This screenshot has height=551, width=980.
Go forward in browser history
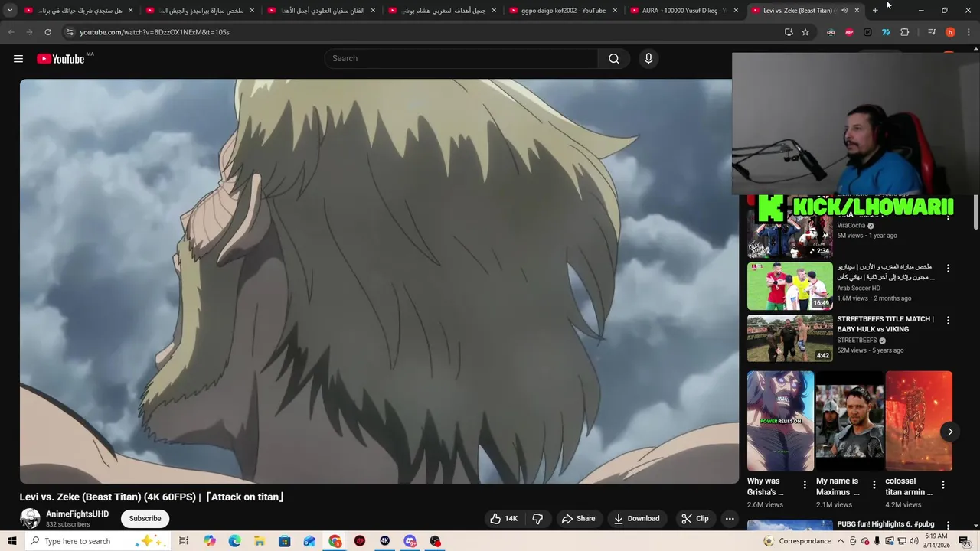tap(29, 32)
